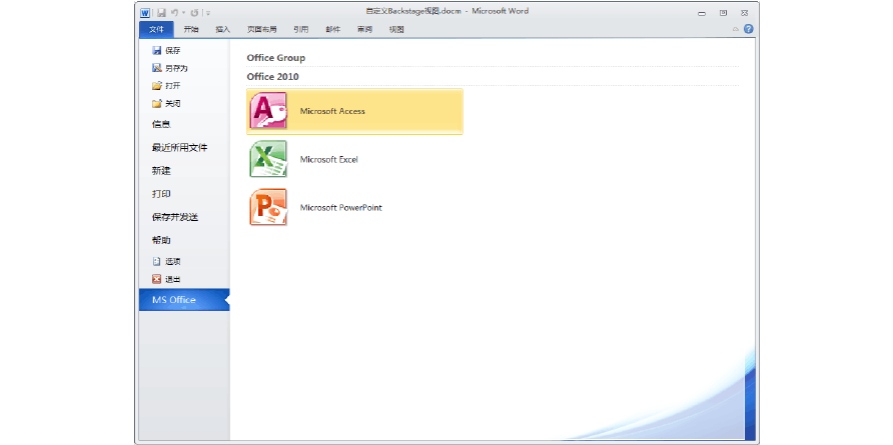This screenshot has width=893, height=445.
Task: Open the Customize Quick Access Toolbar dropdown
Action: coord(208,13)
